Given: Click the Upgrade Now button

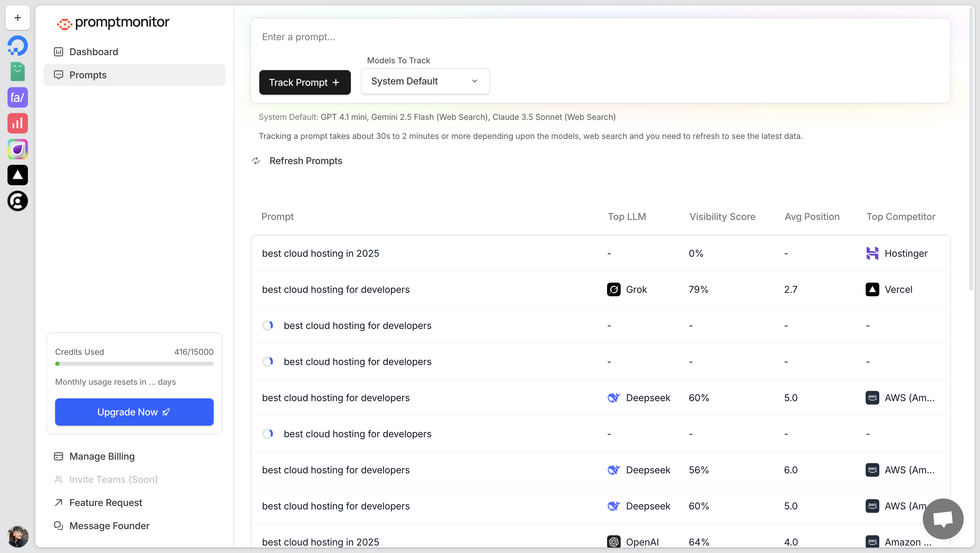Looking at the screenshot, I should [x=134, y=412].
